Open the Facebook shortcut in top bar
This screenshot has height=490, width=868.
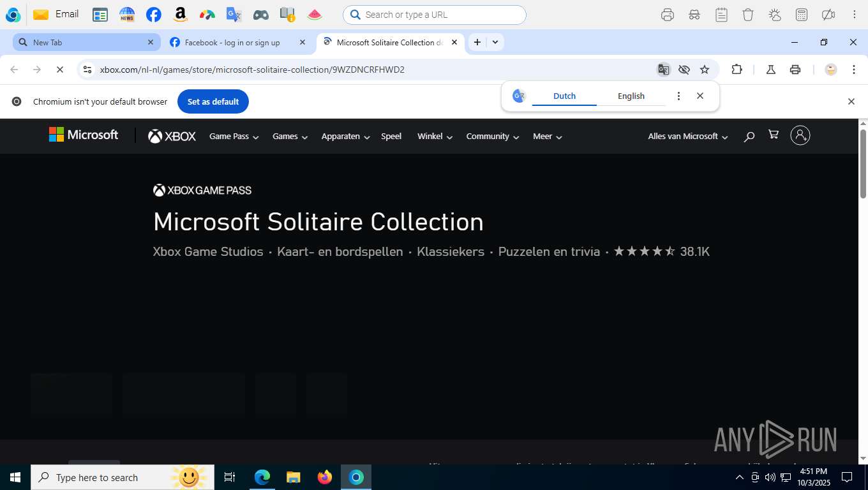tap(153, 15)
